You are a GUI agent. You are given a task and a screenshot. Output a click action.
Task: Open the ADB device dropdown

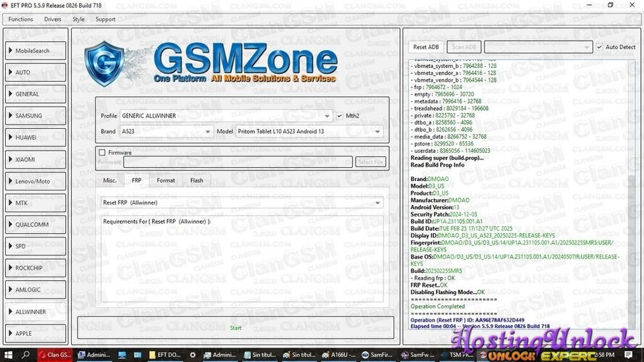(538, 47)
